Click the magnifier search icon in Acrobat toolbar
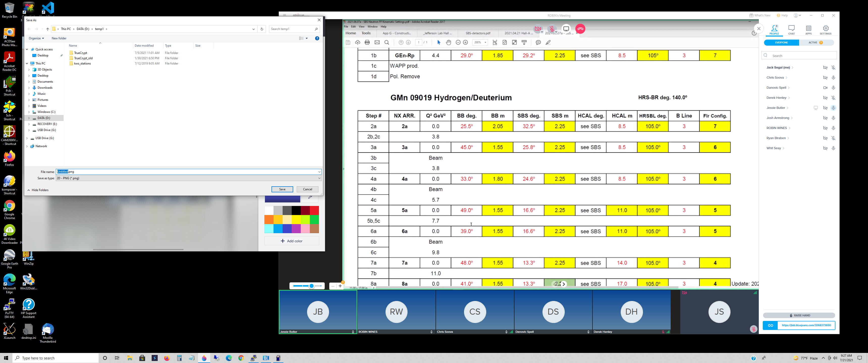Screen dimensions: 868x363 [387, 42]
